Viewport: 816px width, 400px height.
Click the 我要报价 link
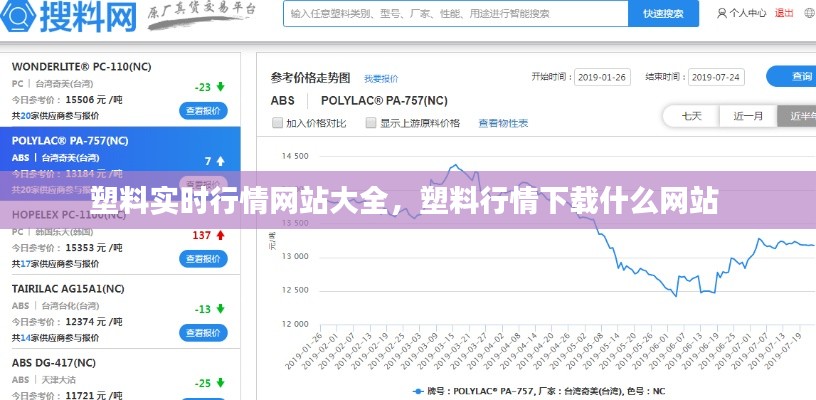[x=380, y=78]
